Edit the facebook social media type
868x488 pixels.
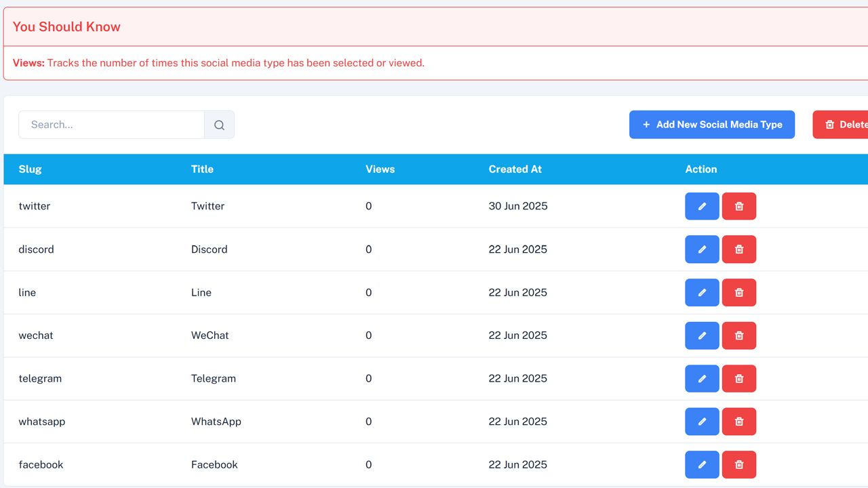tap(702, 465)
